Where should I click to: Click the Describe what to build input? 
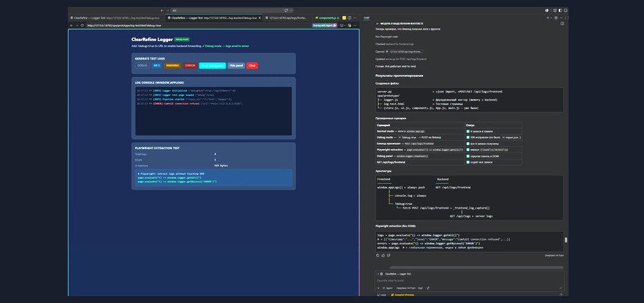(468, 280)
